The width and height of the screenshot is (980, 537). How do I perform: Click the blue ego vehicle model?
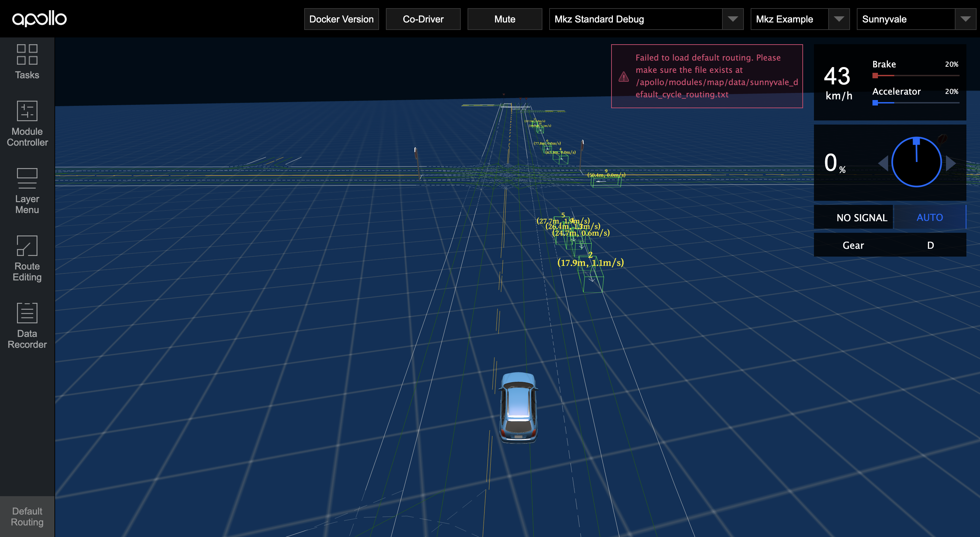[518, 407]
